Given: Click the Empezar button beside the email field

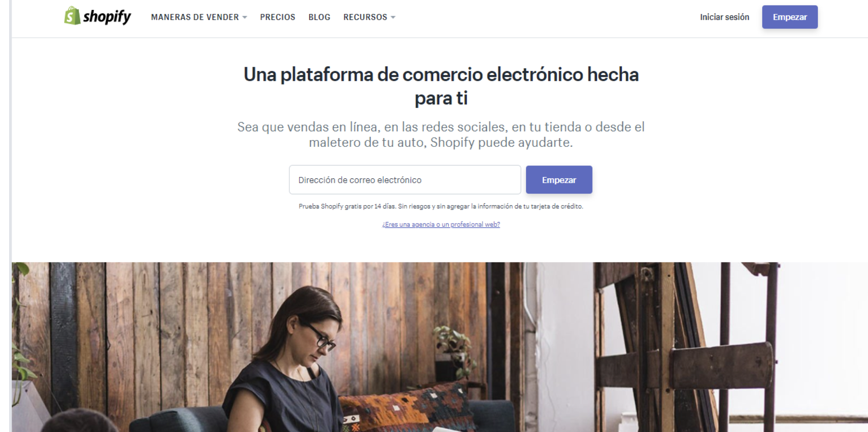Looking at the screenshot, I should (559, 180).
